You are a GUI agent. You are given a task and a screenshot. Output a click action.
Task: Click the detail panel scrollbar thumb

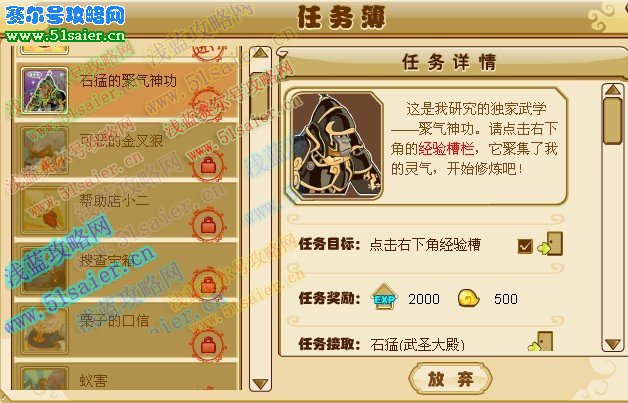tap(613, 120)
